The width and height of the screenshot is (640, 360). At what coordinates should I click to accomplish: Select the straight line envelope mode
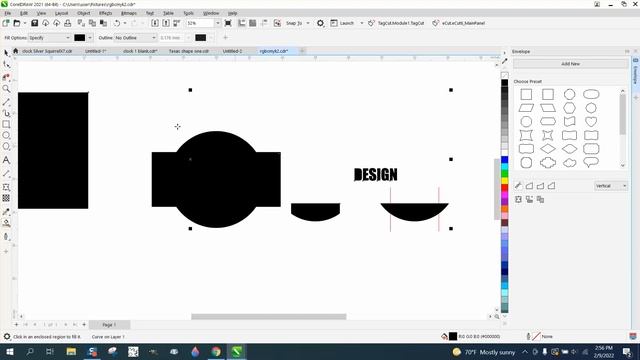click(x=529, y=186)
